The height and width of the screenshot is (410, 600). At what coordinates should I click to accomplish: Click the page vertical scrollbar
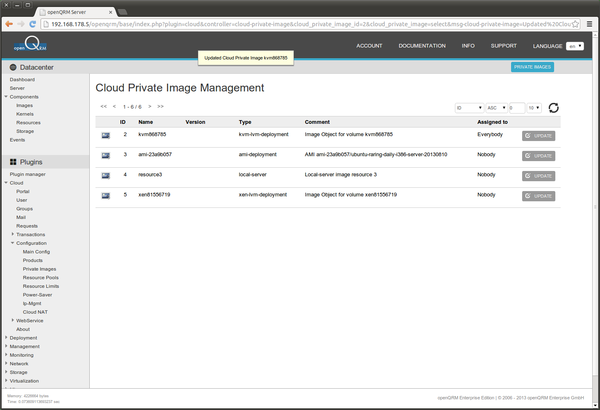click(595, 207)
